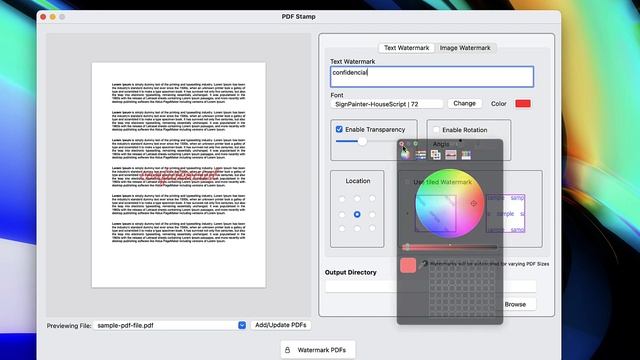The height and width of the screenshot is (360, 640).
Task: Select the top-right watermark location
Action: click(x=372, y=199)
